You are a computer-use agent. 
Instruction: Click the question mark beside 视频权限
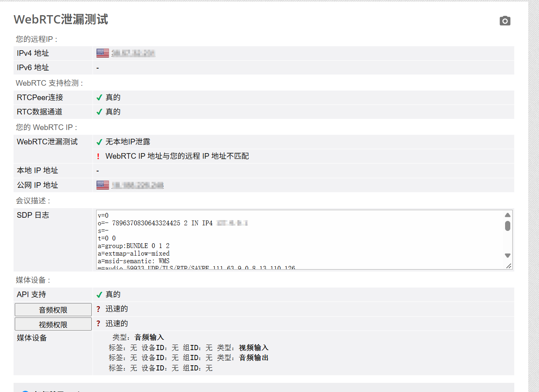pos(98,323)
